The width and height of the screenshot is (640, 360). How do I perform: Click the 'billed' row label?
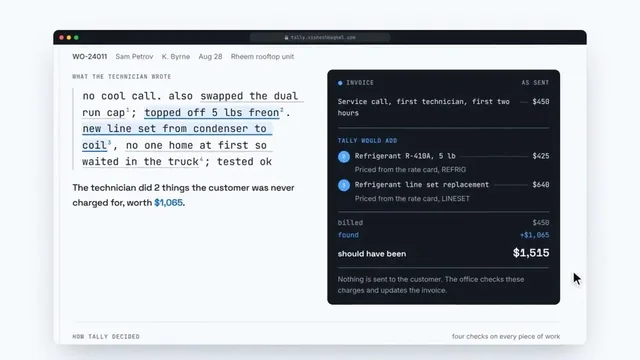[350, 223]
